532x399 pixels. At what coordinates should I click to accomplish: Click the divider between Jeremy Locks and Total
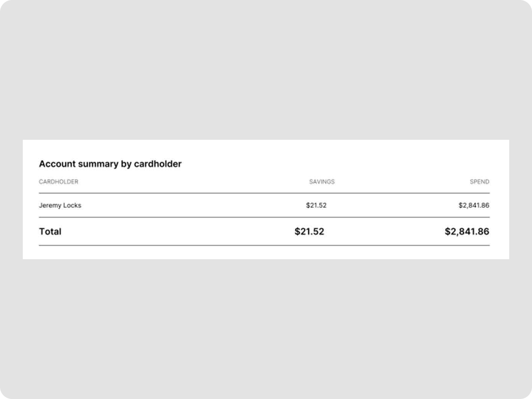point(264,217)
